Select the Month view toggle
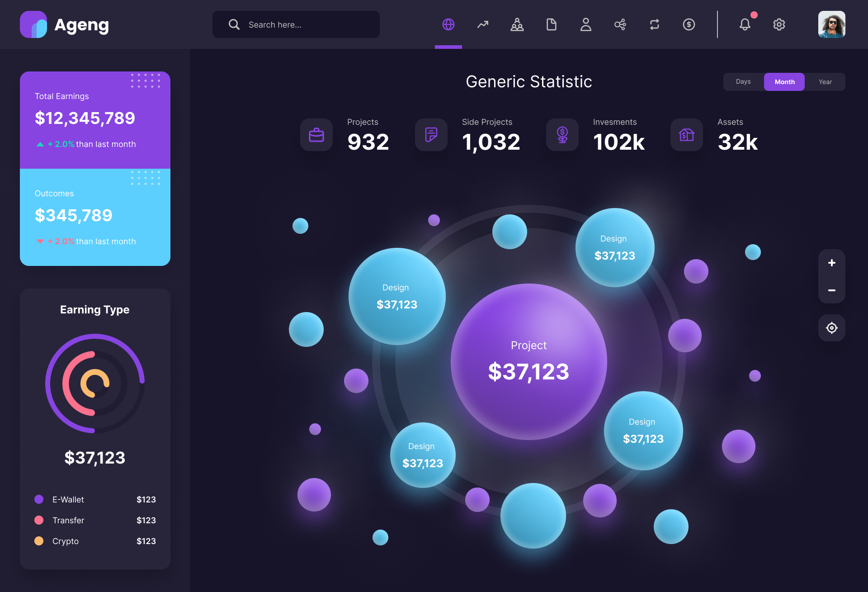The image size is (868, 592). (784, 81)
